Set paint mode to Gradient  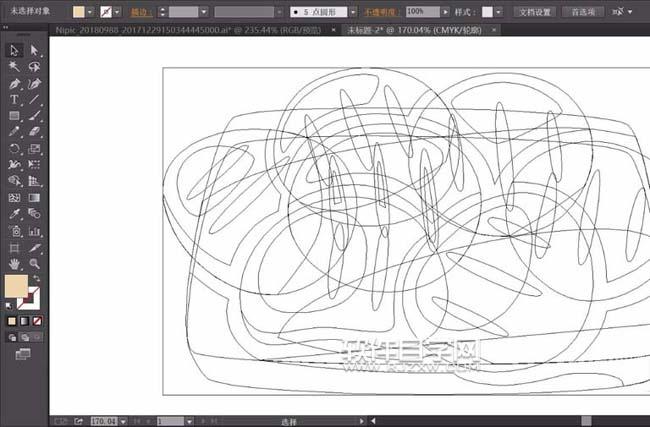[x=24, y=321]
